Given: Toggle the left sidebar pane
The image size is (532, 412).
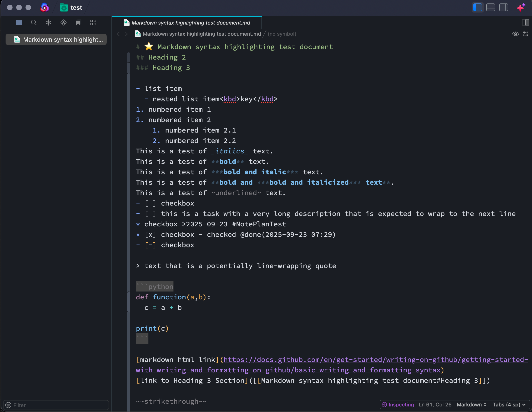Looking at the screenshot, I should 478,8.
